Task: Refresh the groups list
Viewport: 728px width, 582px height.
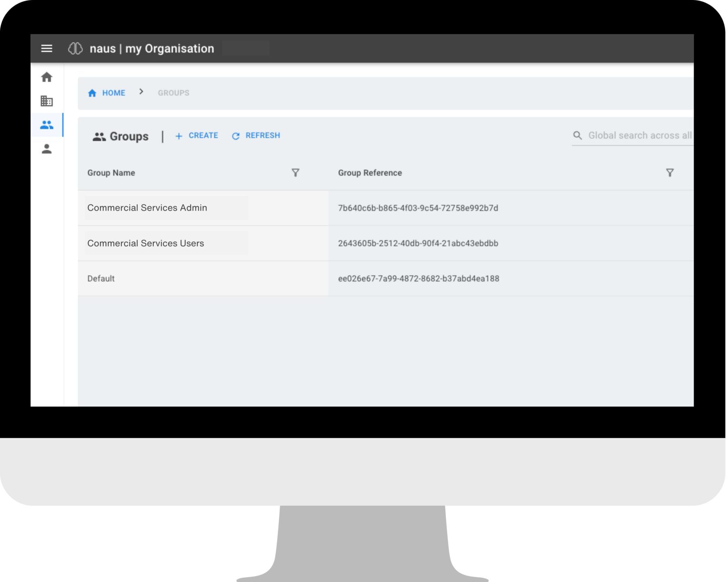Action: click(256, 136)
